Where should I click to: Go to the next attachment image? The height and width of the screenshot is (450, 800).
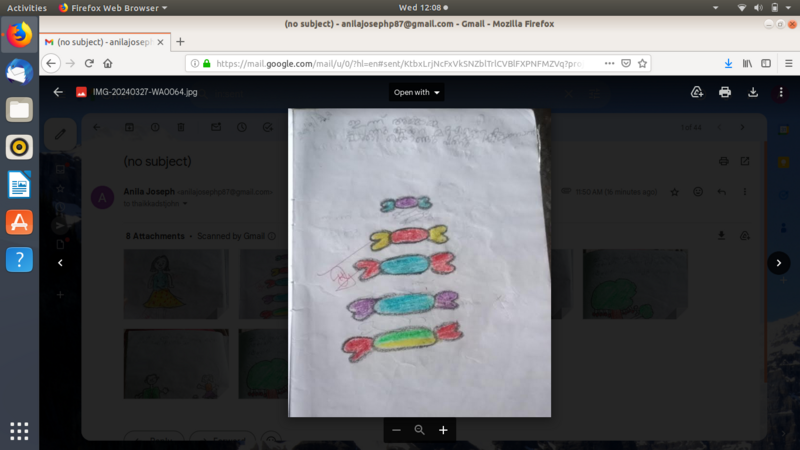coord(779,263)
